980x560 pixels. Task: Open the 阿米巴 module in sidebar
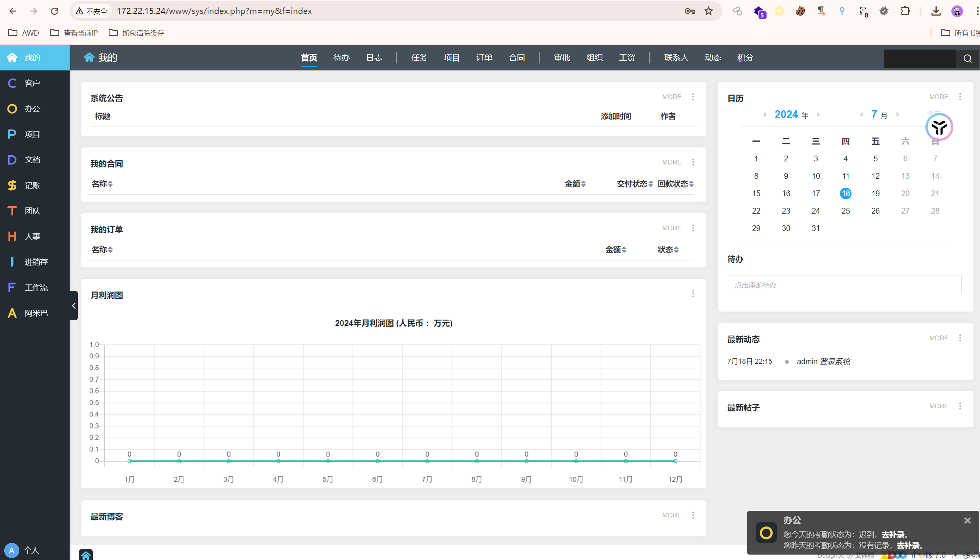pos(34,313)
